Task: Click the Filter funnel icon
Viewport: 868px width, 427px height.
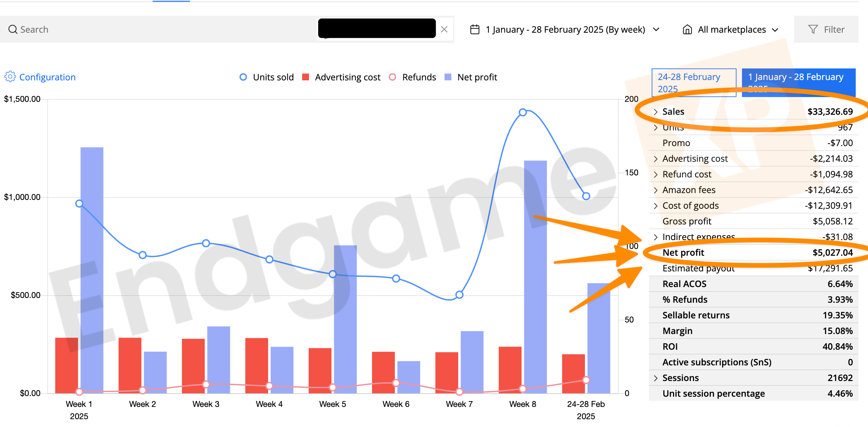Action: tap(813, 30)
